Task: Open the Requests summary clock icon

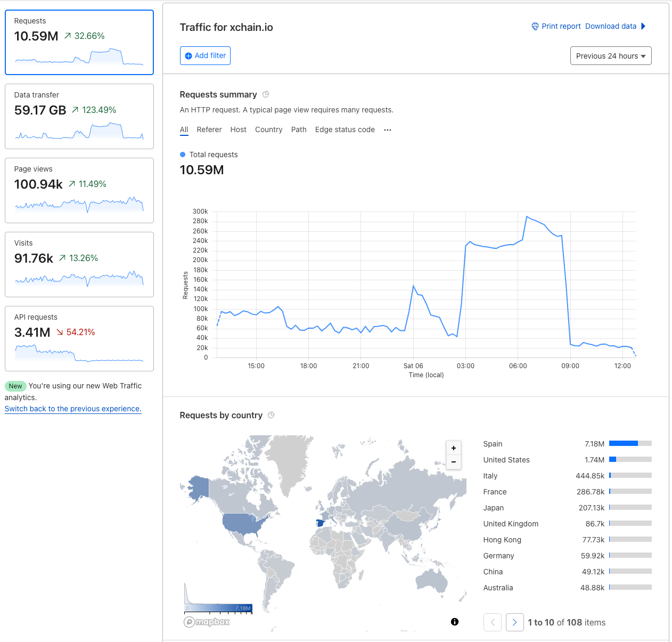Action: 266,94
